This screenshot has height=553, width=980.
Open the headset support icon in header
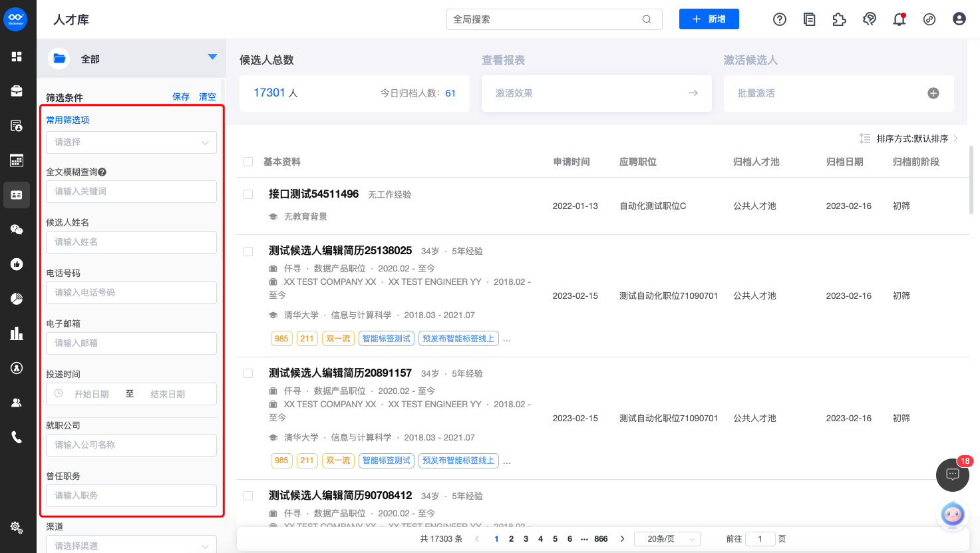[x=870, y=19]
